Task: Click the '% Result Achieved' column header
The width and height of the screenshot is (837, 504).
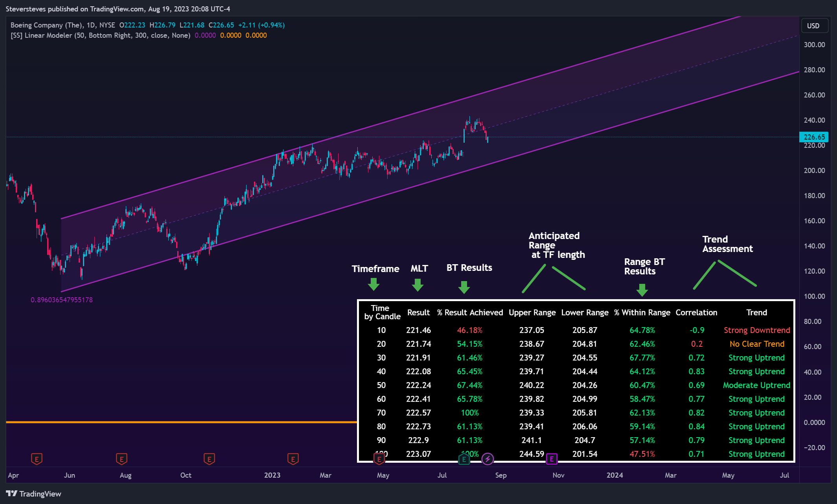Action: tap(470, 313)
